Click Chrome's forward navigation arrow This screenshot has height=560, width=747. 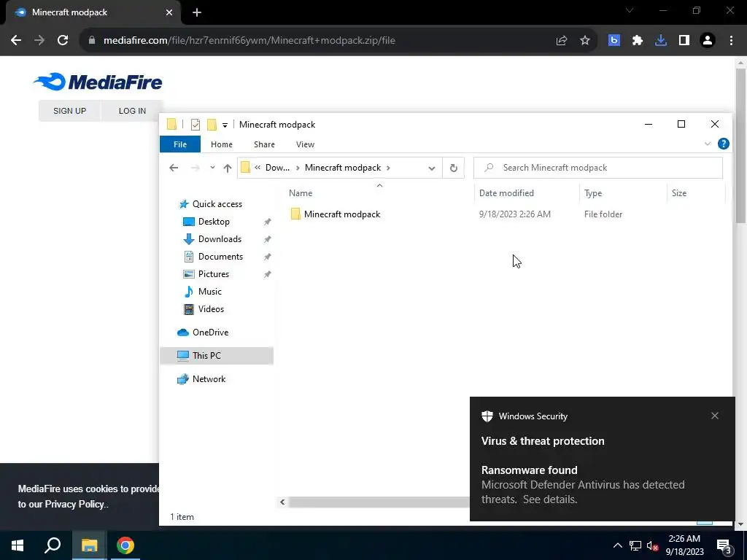(x=39, y=41)
